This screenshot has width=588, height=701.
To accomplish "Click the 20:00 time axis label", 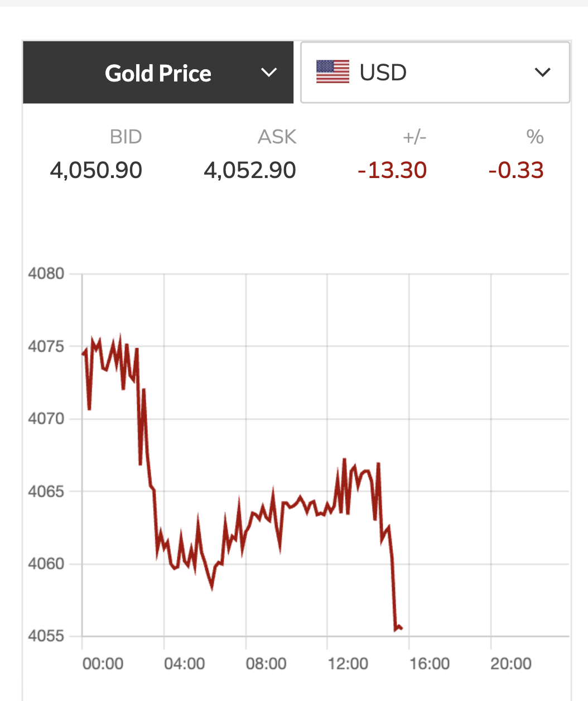I will [510, 664].
